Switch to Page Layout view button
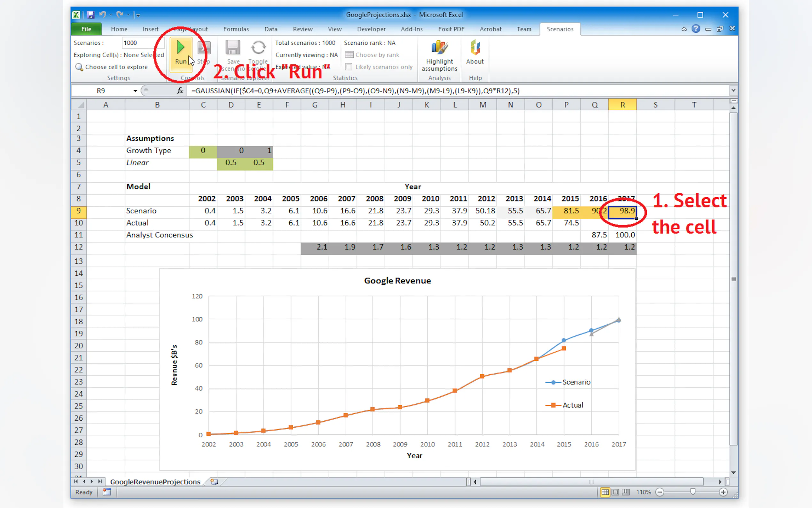Image resolution: width=812 pixels, height=508 pixels. coord(615,492)
